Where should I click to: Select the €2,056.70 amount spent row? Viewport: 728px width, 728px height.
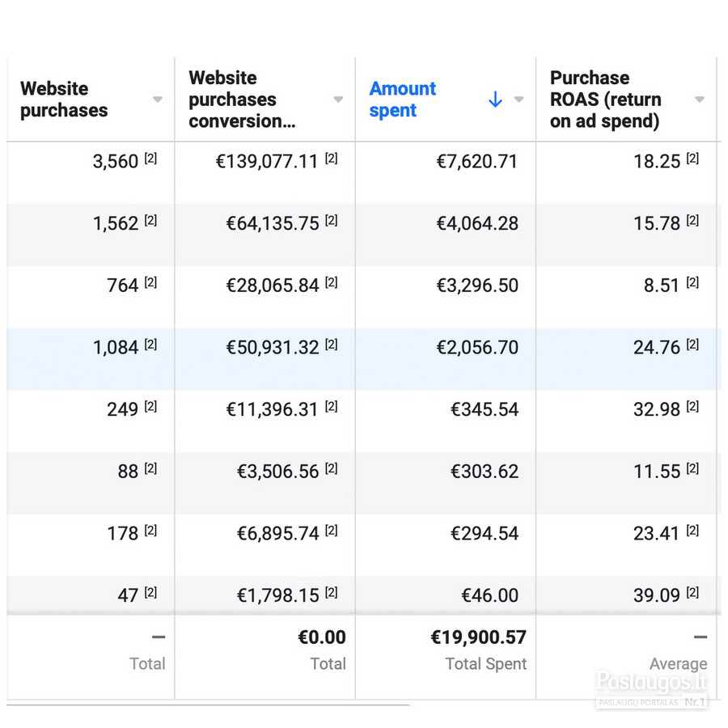coord(364,359)
